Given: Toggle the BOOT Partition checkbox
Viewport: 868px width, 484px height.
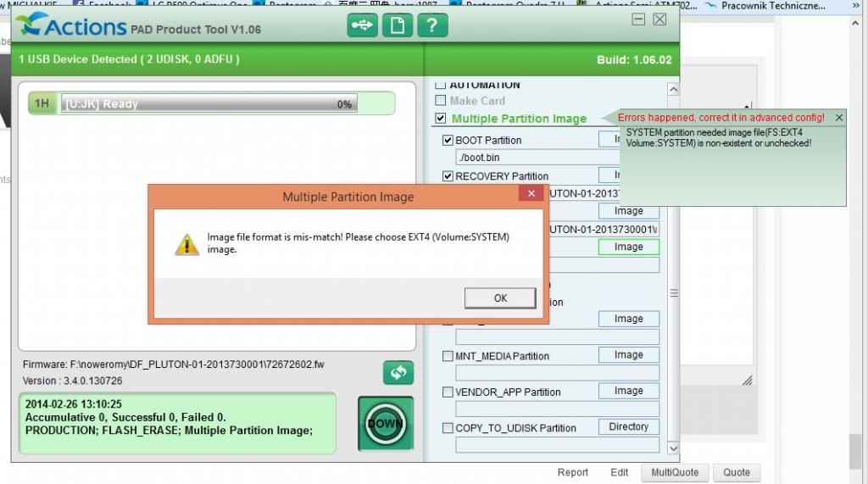Looking at the screenshot, I should click(448, 140).
